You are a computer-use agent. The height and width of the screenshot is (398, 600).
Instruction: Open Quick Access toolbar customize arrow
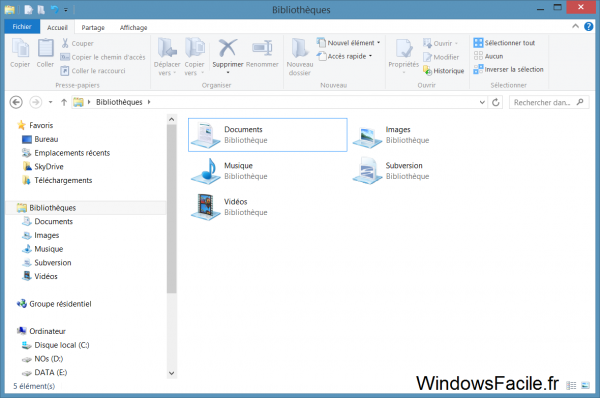coord(66,10)
